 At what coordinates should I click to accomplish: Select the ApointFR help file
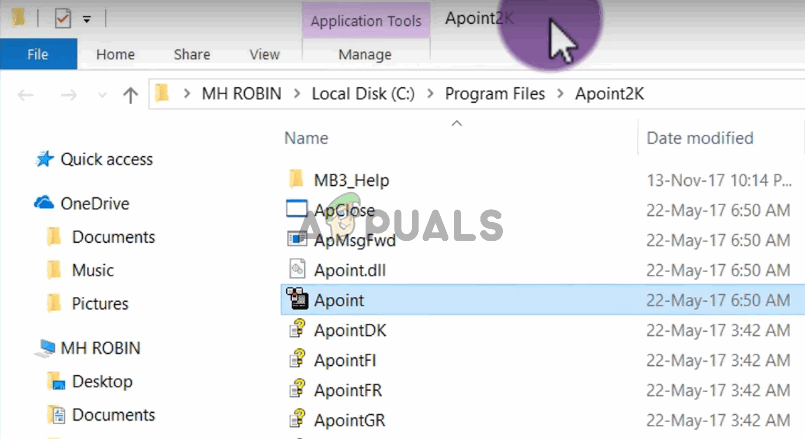(348, 391)
